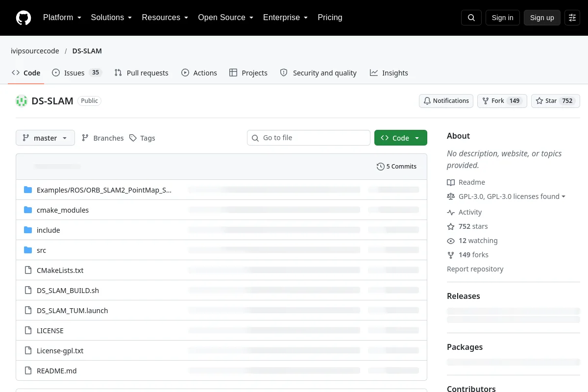Click the balance scale license icon

coord(451,196)
